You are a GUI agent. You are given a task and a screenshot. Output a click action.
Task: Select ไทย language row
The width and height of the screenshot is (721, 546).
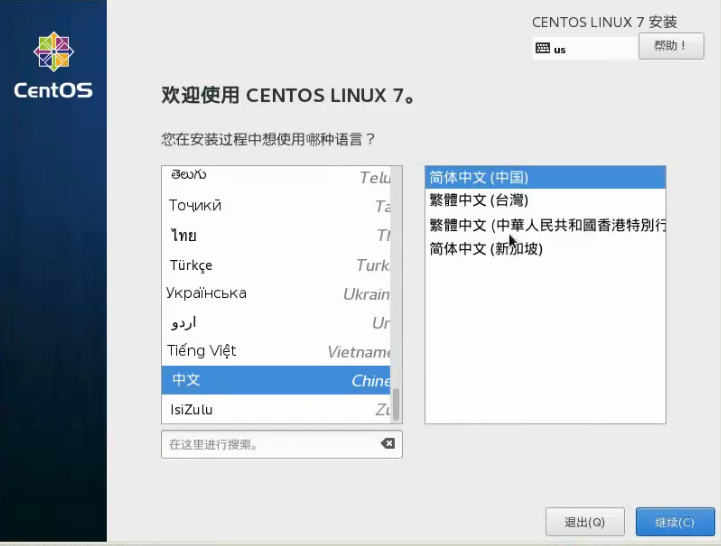[x=276, y=235]
